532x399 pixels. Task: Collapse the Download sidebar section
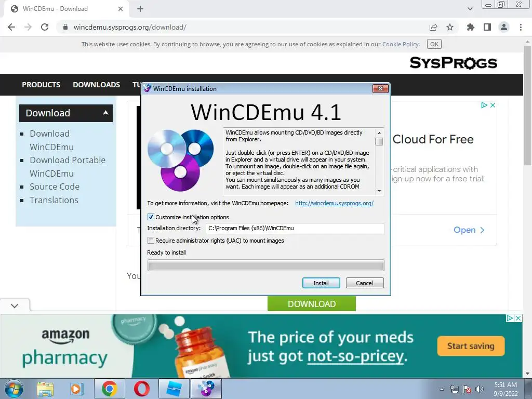(105, 113)
